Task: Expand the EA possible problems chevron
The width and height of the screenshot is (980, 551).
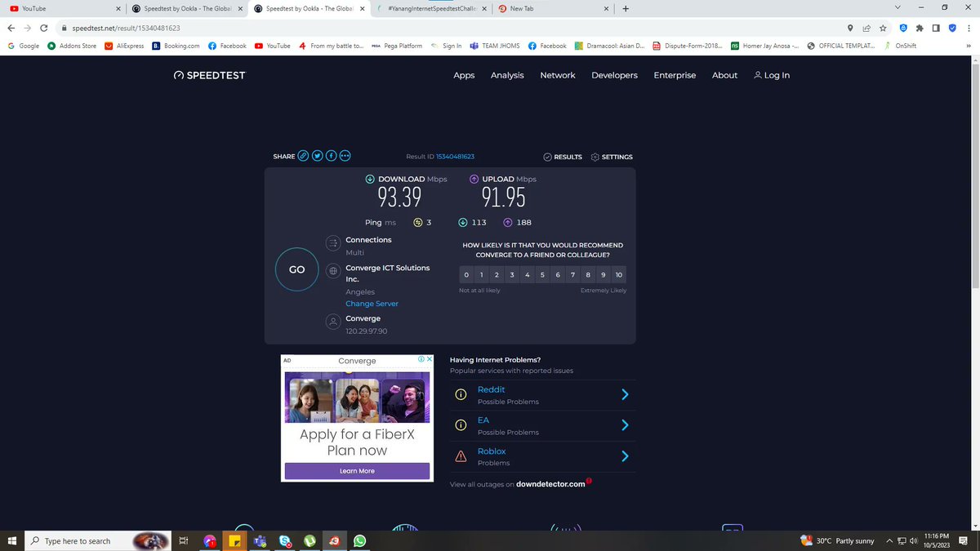Action: tap(625, 424)
